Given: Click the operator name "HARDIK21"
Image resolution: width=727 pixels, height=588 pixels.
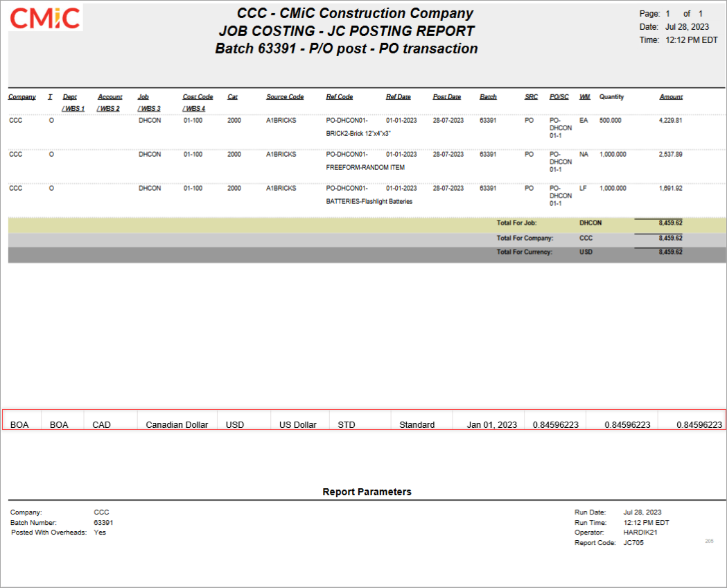Looking at the screenshot, I should pyautogui.click(x=640, y=533).
